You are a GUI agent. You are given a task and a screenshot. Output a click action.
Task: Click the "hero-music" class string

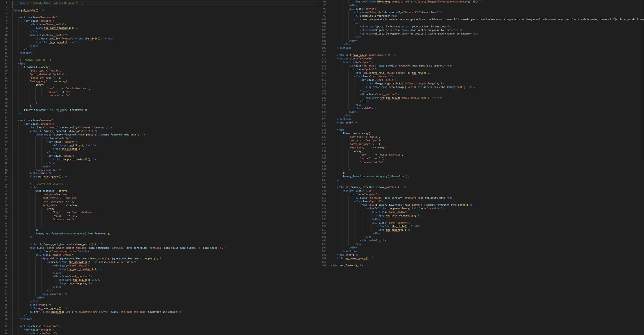[x=48, y=17]
